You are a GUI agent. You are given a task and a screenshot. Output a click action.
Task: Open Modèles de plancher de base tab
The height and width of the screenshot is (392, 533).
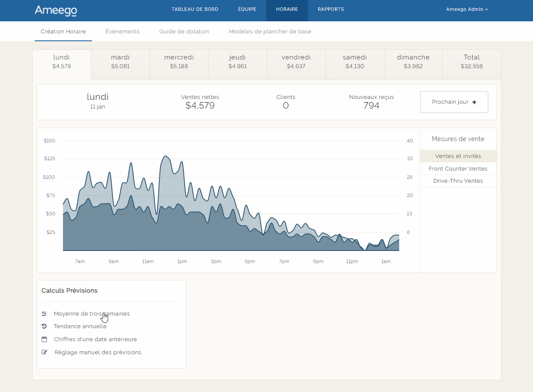270,32
